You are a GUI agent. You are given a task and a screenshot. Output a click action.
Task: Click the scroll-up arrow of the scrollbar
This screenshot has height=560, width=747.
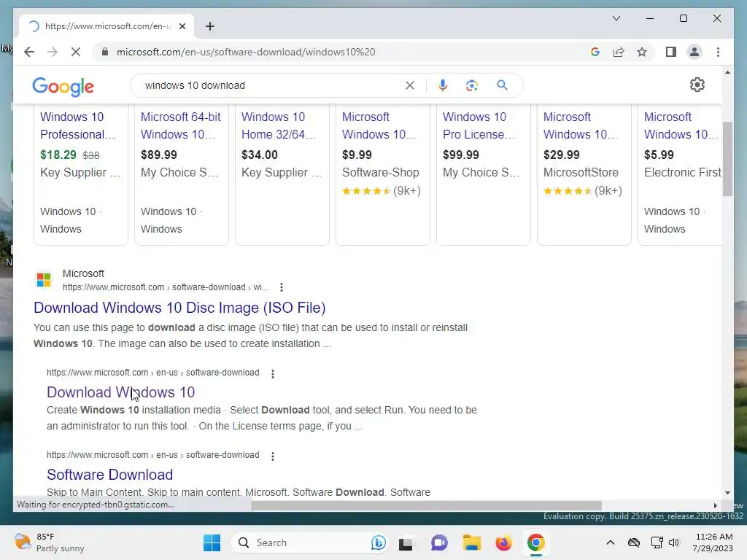[727, 72]
